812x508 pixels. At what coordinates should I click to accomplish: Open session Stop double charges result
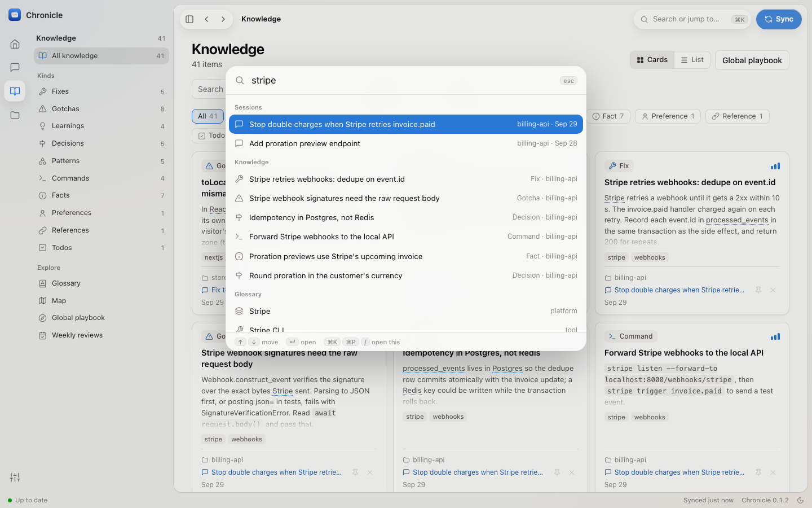click(x=406, y=124)
